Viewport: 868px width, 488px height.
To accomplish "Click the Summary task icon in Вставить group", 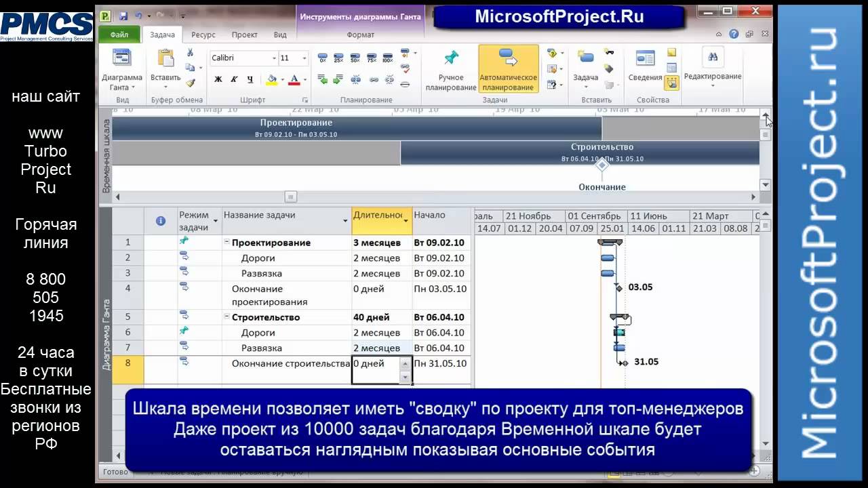I will point(609,53).
